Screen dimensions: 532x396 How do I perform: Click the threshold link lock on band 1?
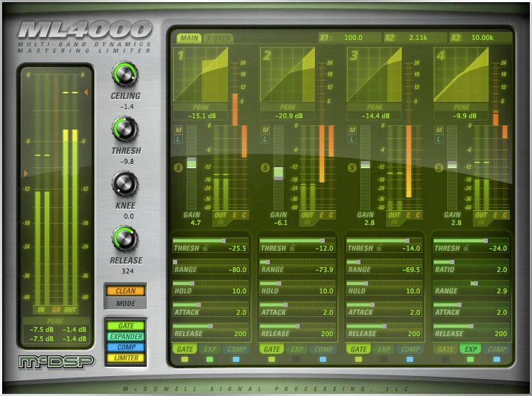pyautogui.click(x=206, y=249)
